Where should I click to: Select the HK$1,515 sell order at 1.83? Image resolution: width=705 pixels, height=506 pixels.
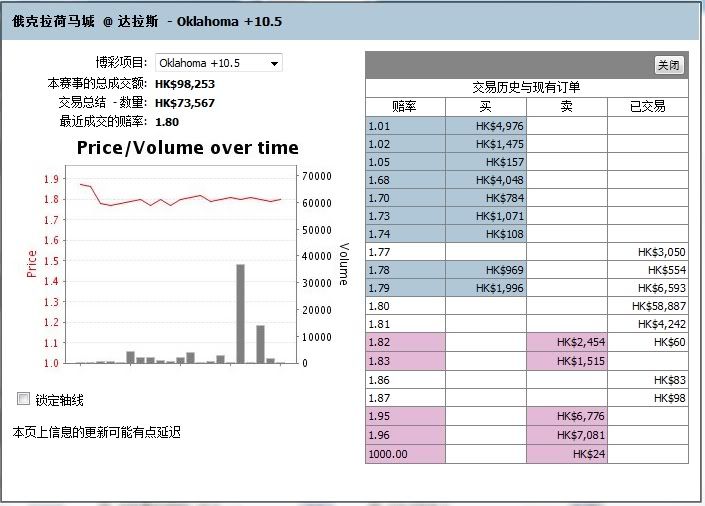566,361
